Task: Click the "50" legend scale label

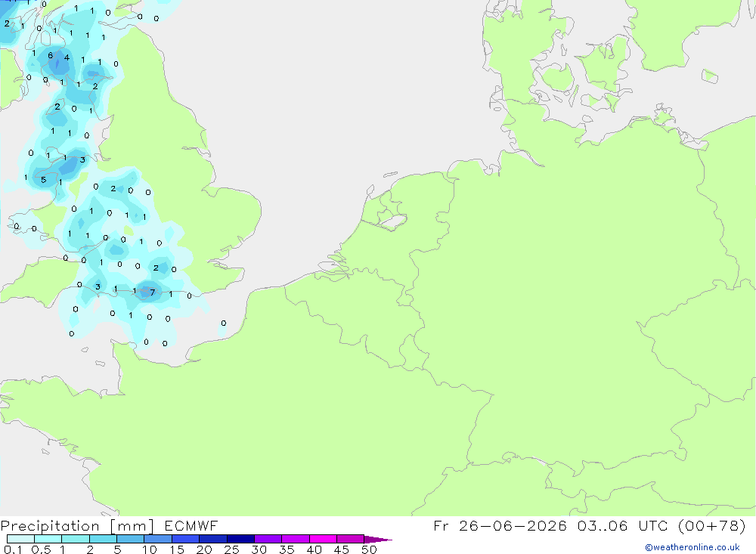Action: (x=369, y=549)
